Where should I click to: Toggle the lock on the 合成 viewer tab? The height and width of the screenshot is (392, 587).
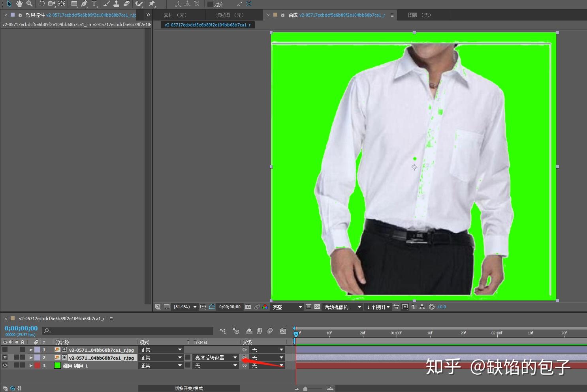coord(283,15)
